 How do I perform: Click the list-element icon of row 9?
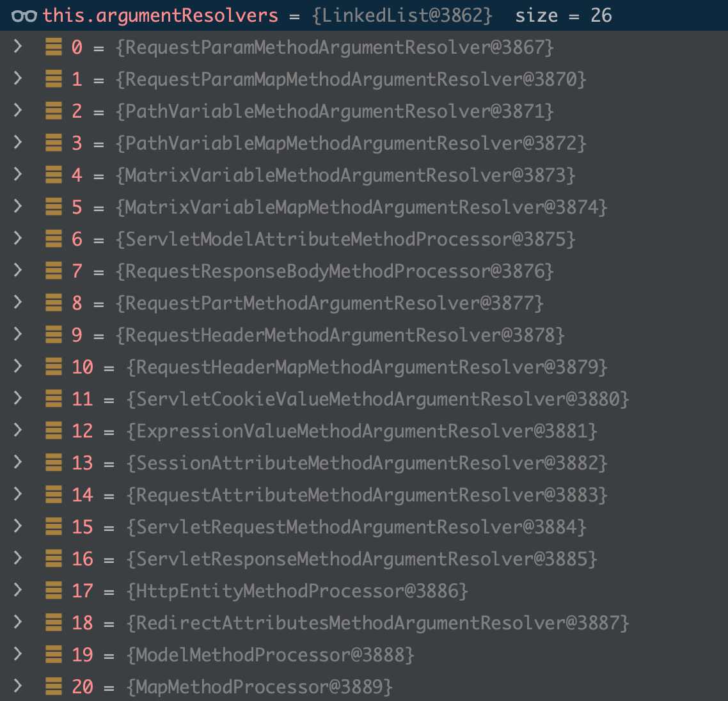point(53,335)
